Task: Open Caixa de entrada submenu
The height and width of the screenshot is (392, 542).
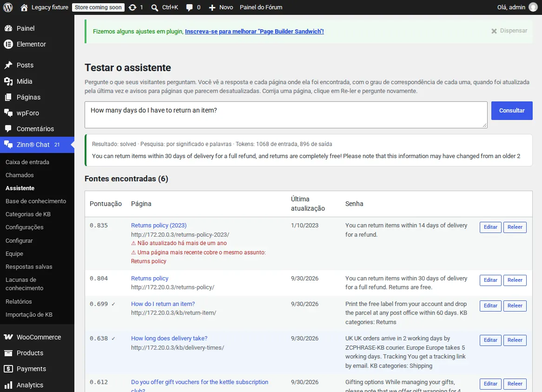Action: point(27,162)
